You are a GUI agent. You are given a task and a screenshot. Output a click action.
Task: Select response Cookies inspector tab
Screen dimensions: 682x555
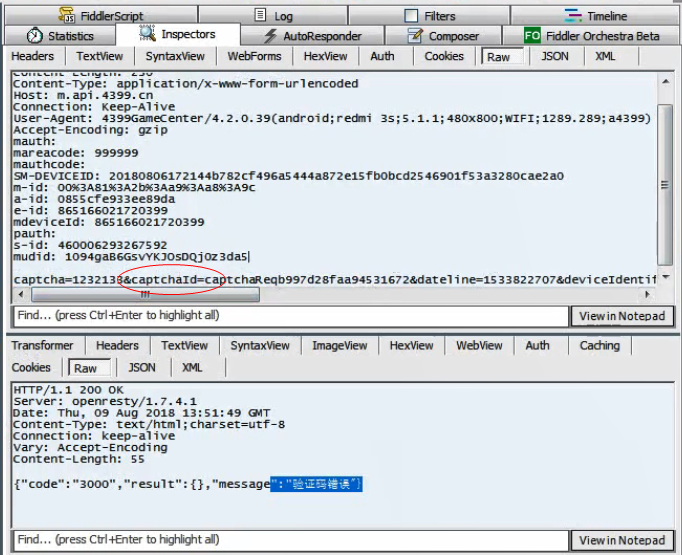(31, 368)
